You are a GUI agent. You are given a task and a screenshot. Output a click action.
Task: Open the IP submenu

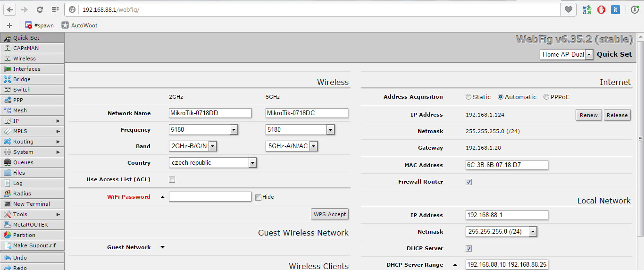tap(32, 121)
